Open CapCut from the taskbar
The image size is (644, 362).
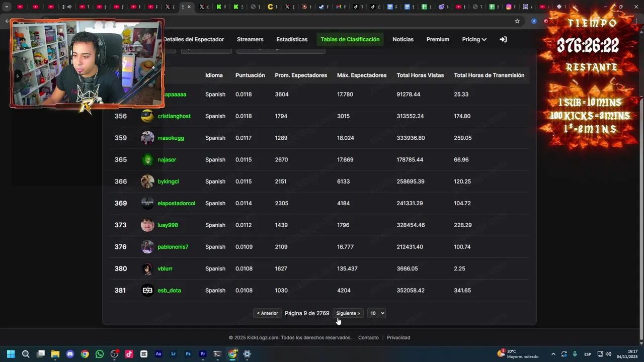(144, 354)
